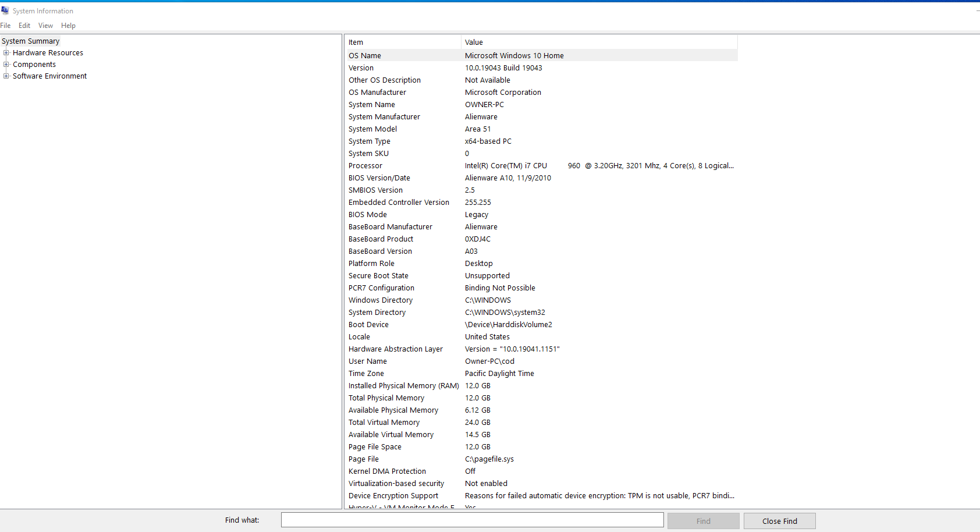The width and height of the screenshot is (980, 532).
Task: Expand the Components tree node
Action: click(x=6, y=65)
